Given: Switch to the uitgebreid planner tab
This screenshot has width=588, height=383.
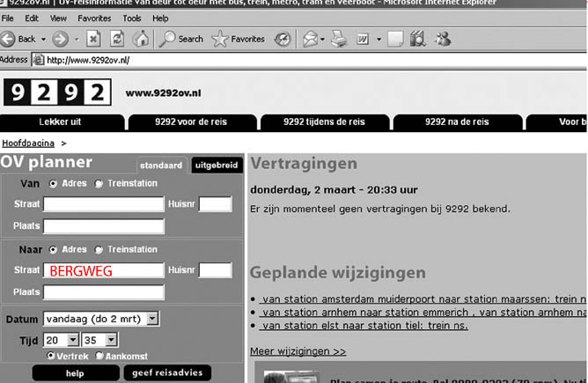Looking at the screenshot, I should pos(217,166).
